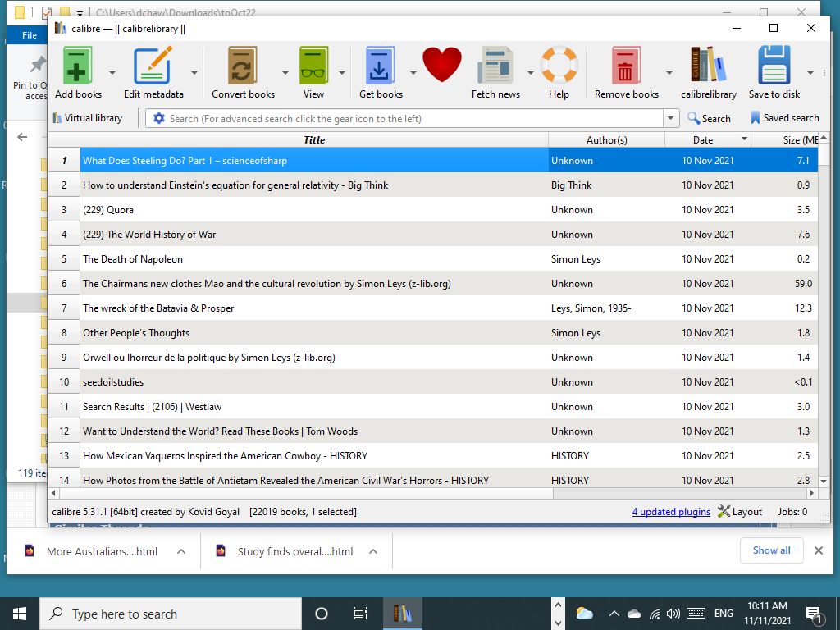840x630 pixels.
Task: Expand the View dropdown arrow
Action: [342, 72]
